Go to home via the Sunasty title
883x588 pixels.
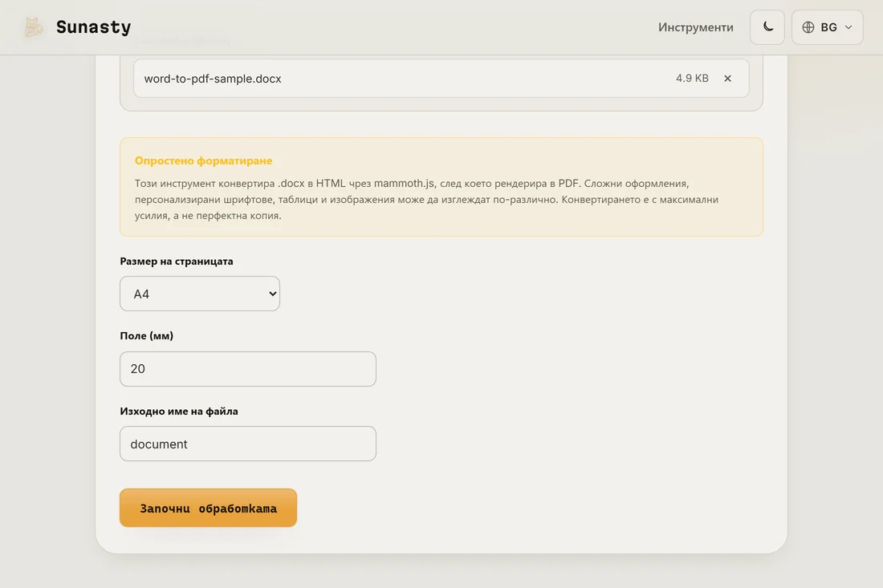pos(93,27)
